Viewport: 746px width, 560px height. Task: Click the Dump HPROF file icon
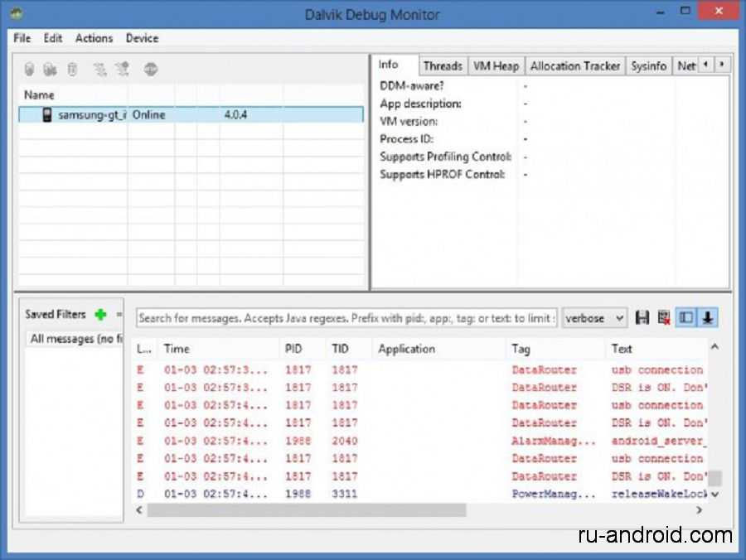50,70
